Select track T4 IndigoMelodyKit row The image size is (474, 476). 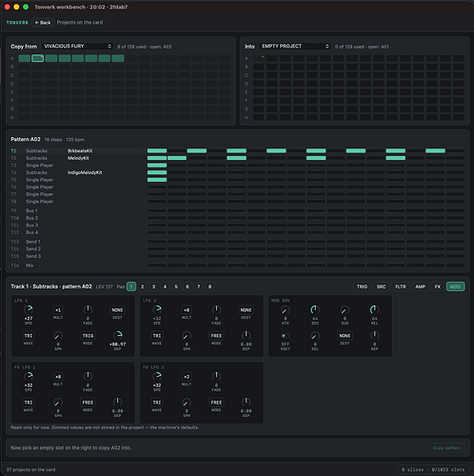(x=238, y=172)
